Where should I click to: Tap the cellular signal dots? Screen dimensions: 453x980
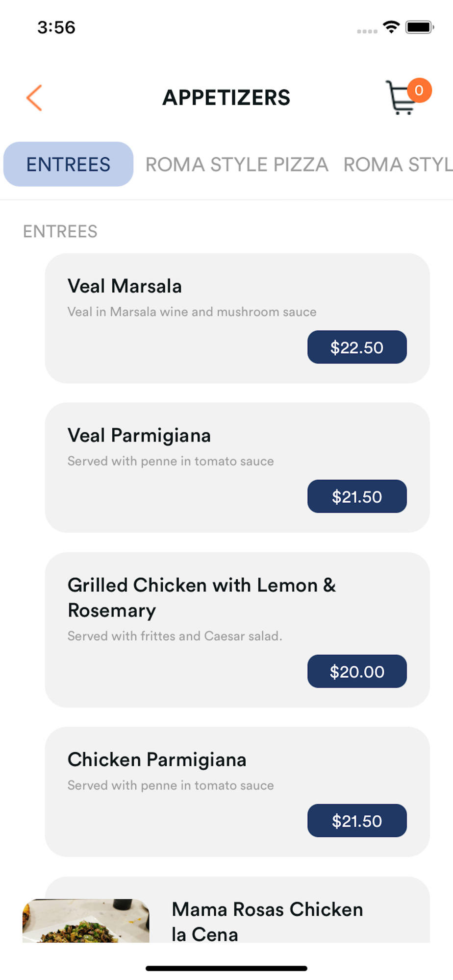coord(367,31)
